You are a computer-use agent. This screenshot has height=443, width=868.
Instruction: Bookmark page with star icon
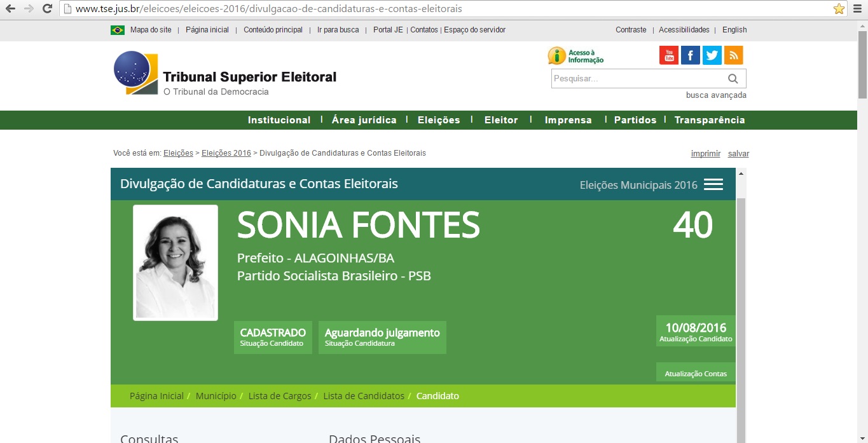839,9
